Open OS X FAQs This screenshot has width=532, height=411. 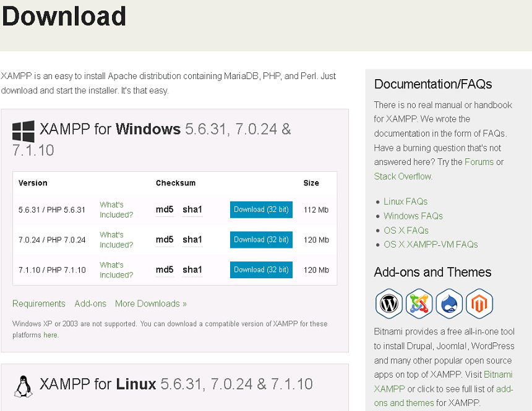(406, 231)
